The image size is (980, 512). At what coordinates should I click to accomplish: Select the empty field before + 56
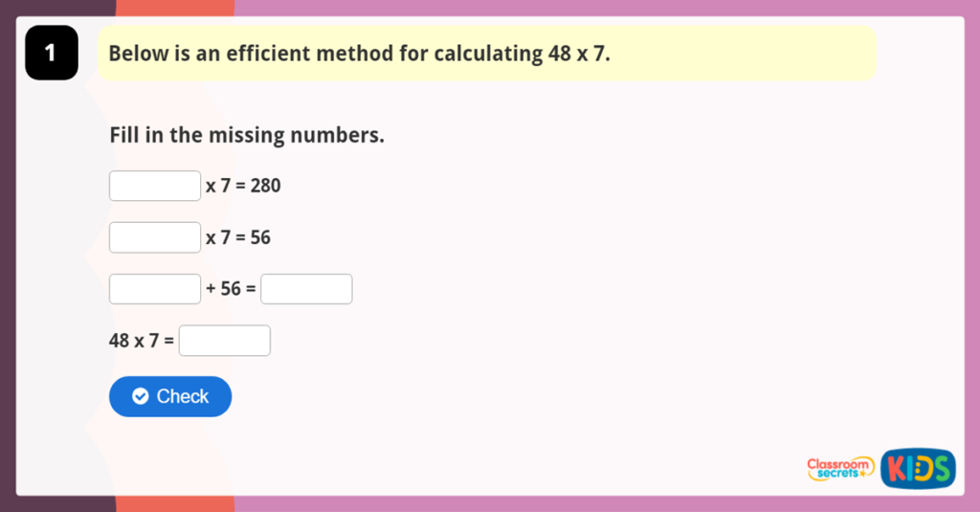[155, 289]
